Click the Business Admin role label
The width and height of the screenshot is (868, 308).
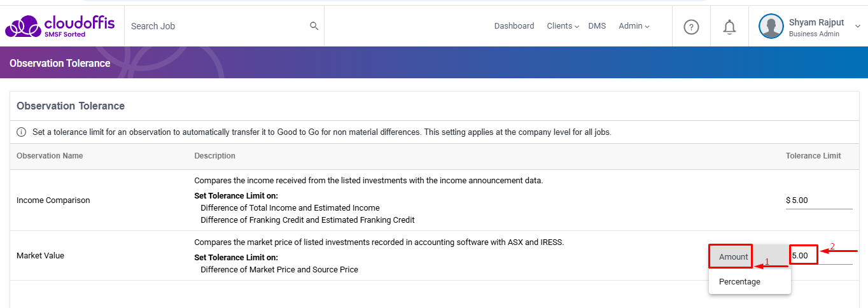(814, 34)
